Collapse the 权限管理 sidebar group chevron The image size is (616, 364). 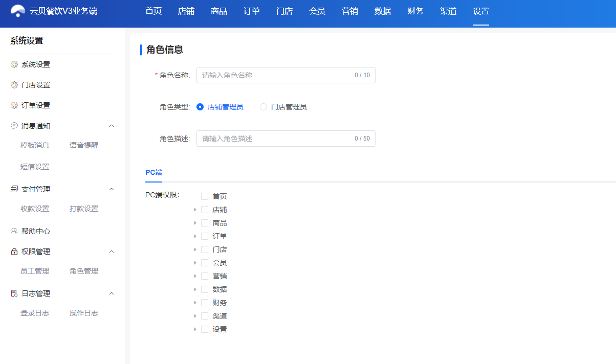click(x=112, y=252)
